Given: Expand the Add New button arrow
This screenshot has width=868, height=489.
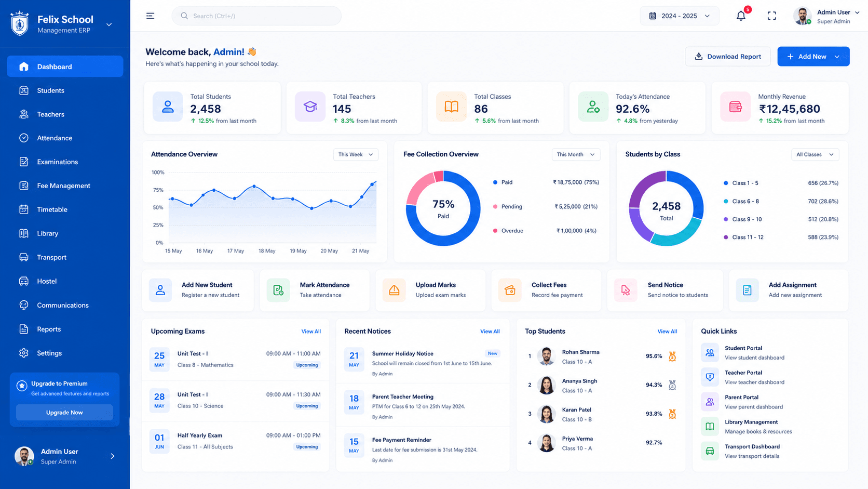Looking at the screenshot, I should 837,57.
